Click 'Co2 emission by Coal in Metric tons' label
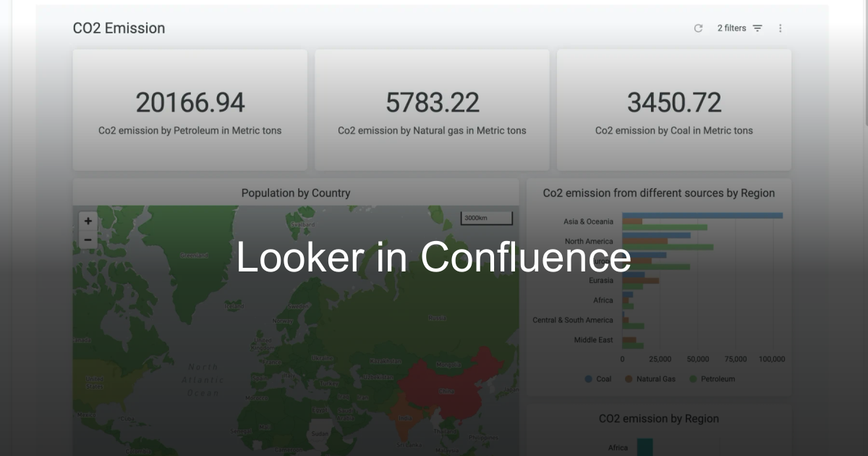This screenshot has height=456, width=868. [x=674, y=131]
